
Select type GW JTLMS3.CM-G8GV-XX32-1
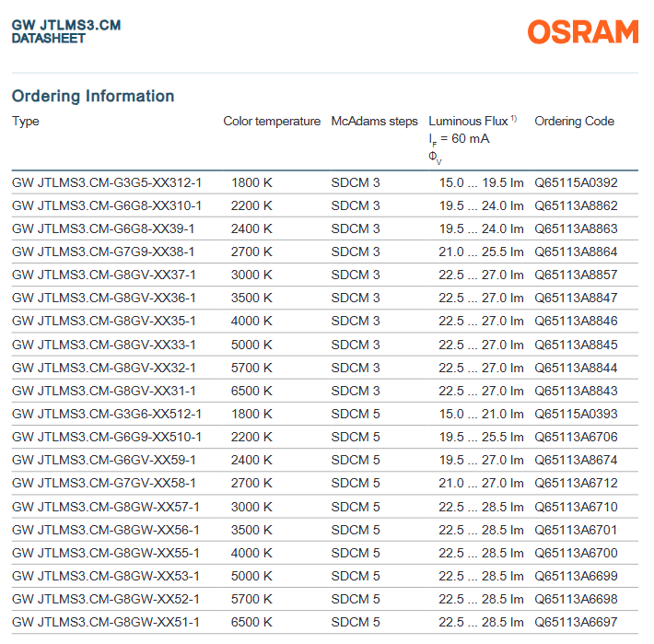[x=104, y=368]
